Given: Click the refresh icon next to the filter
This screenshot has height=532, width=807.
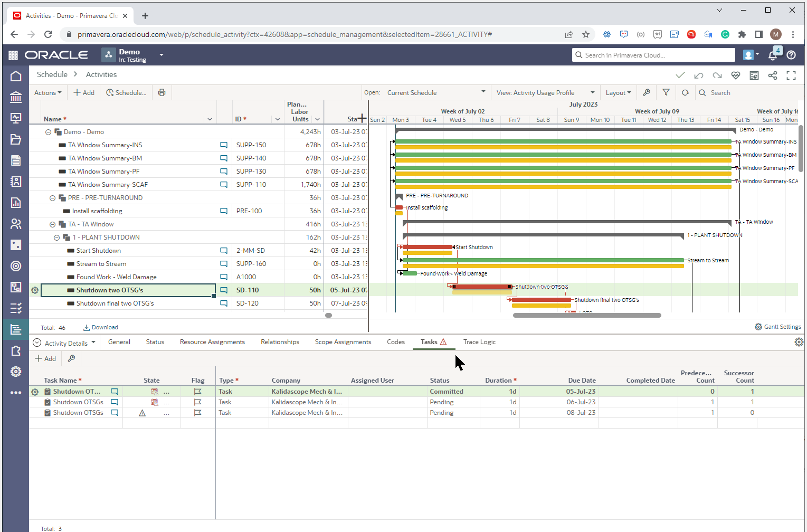Looking at the screenshot, I should tap(685, 92).
